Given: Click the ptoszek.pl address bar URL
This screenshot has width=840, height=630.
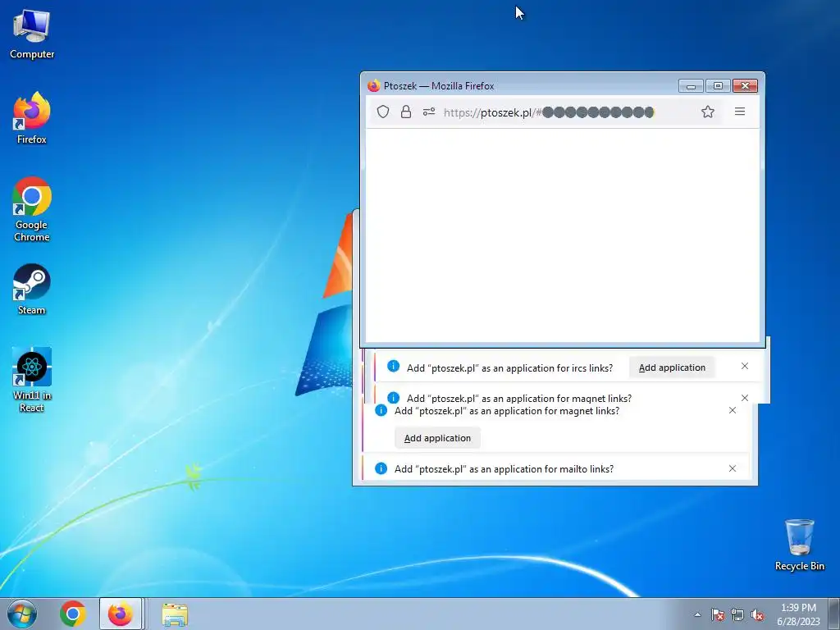Looking at the screenshot, I should coord(549,112).
